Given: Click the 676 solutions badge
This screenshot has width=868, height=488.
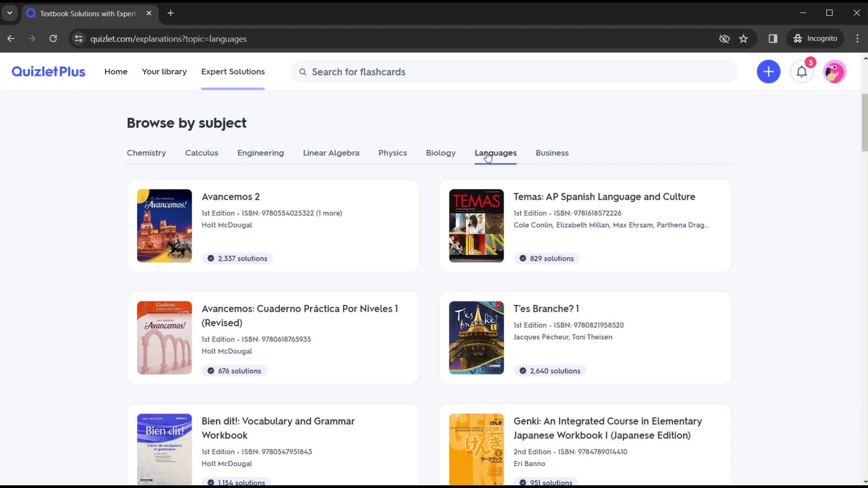Looking at the screenshot, I should tap(234, 371).
